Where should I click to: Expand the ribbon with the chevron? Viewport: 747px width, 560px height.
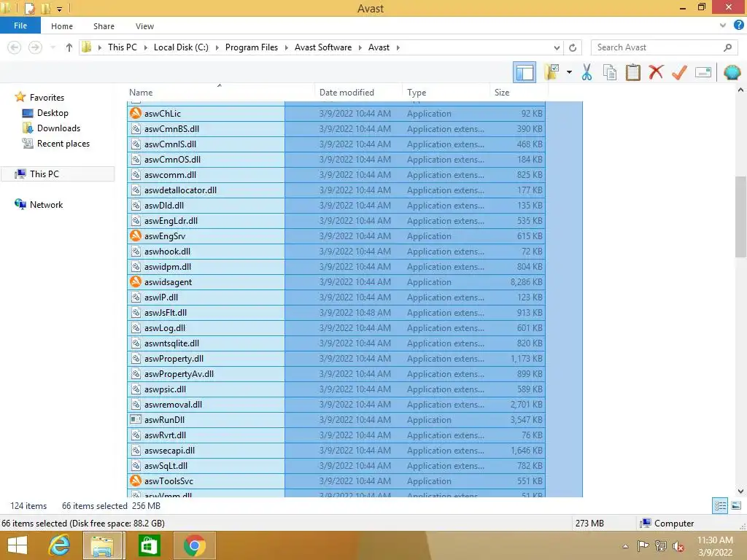(x=723, y=26)
